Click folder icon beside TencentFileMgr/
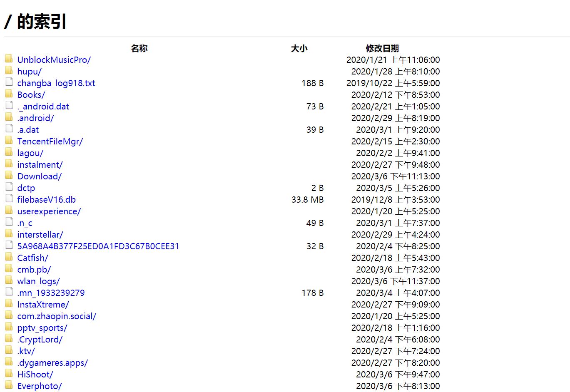The width and height of the screenshot is (570, 392). pyautogui.click(x=9, y=140)
